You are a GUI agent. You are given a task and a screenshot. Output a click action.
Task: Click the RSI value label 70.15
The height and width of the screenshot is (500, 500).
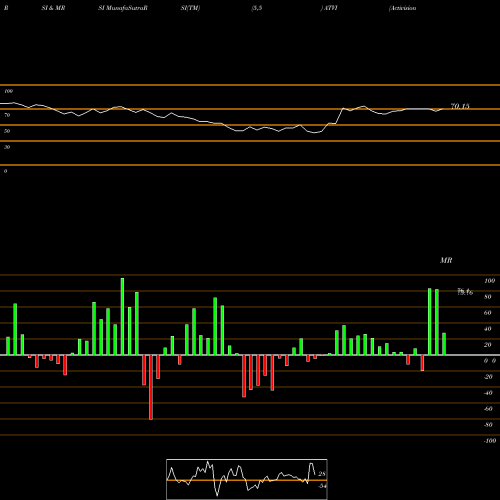pos(460,106)
